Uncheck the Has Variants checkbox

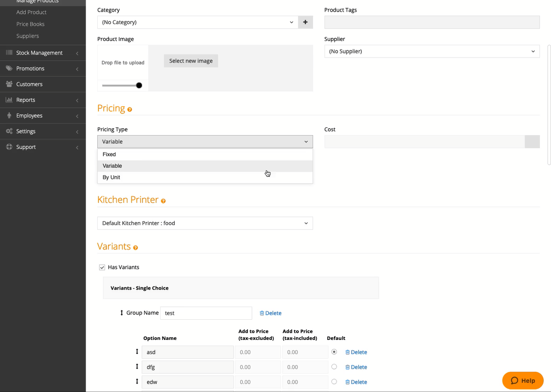pos(102,267)
